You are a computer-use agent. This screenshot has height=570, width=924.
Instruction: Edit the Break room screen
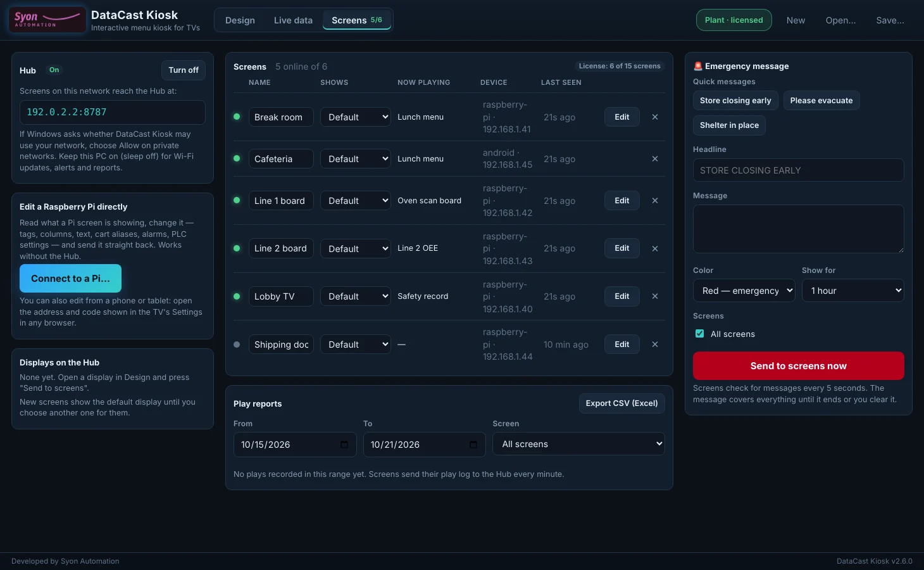tap(622, 117)
